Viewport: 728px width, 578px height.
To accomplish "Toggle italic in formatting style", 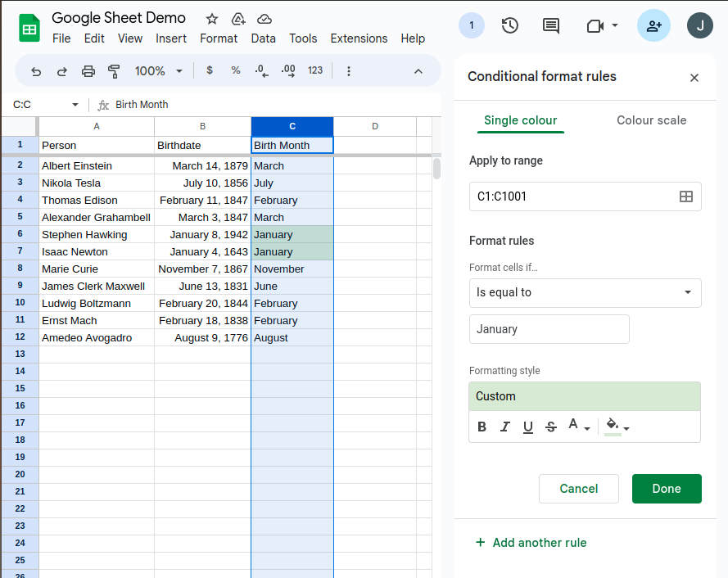I will coord(504,427).
